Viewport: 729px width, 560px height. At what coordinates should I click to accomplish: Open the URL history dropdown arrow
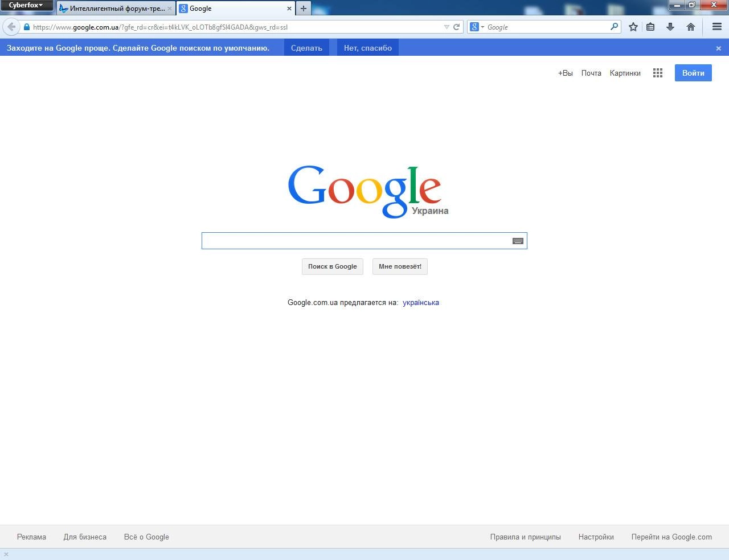point(447,27)
